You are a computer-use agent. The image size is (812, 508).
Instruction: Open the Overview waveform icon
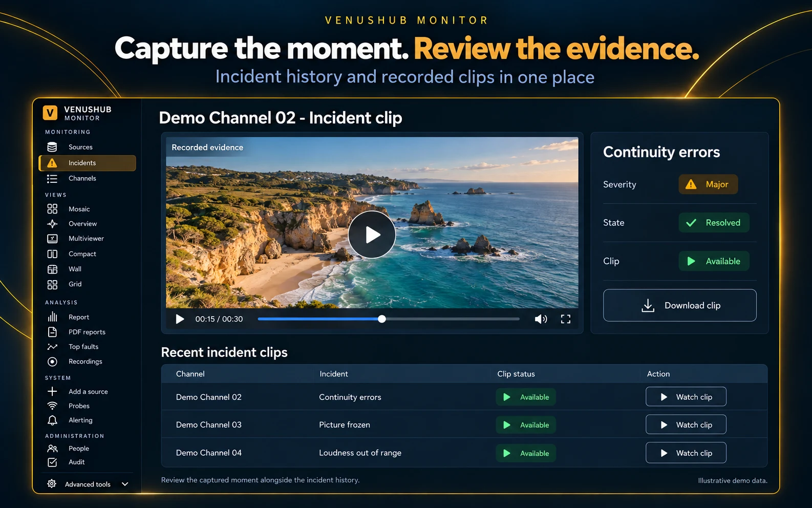pyautogui.click(x=52, y=224)
